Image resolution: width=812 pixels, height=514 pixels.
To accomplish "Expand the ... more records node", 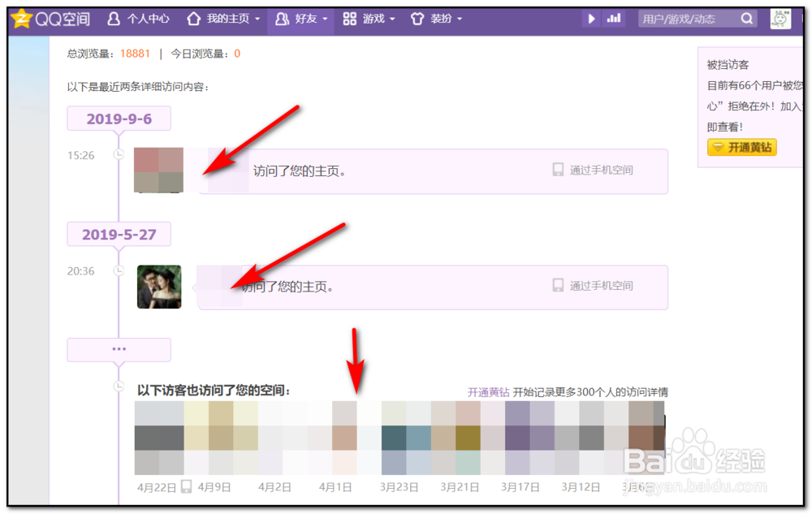I will pos(119,349).
